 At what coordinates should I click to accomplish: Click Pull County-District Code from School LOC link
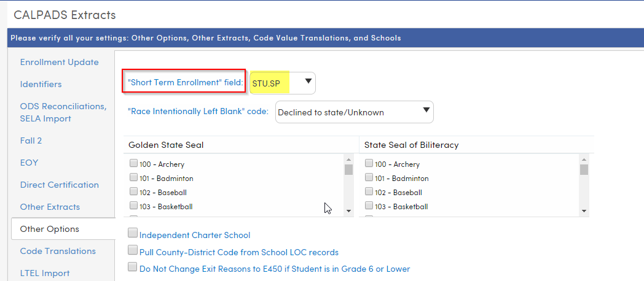point(239,252)
